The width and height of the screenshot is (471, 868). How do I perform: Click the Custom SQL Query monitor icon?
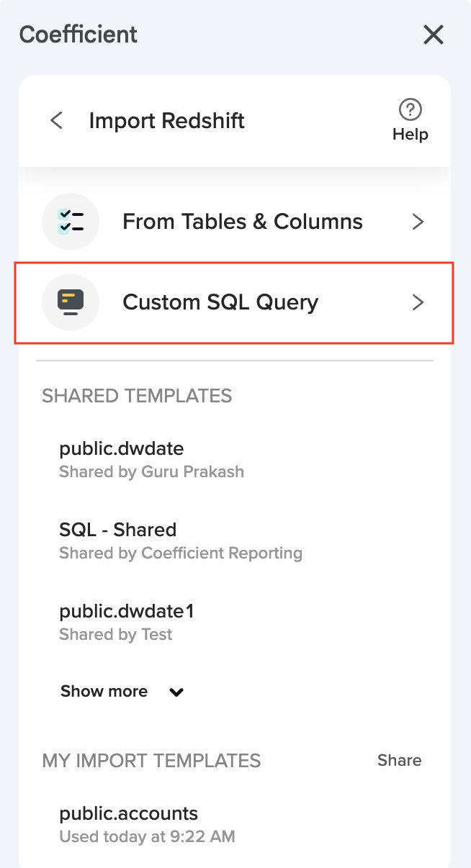click(x=71, y=302)
